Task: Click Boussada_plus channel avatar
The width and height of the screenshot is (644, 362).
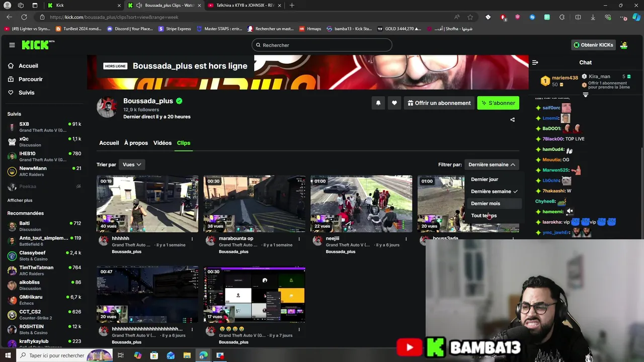Action: 107,108
